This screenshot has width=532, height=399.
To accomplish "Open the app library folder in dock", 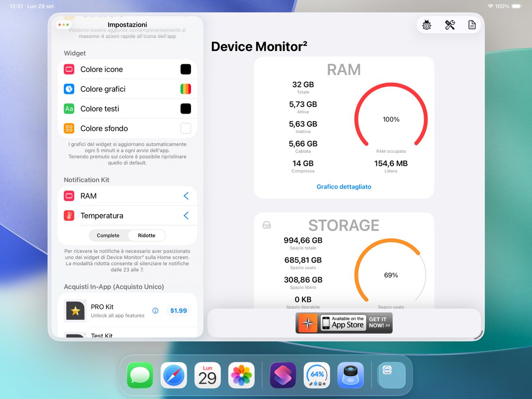I will pos(392,376).
